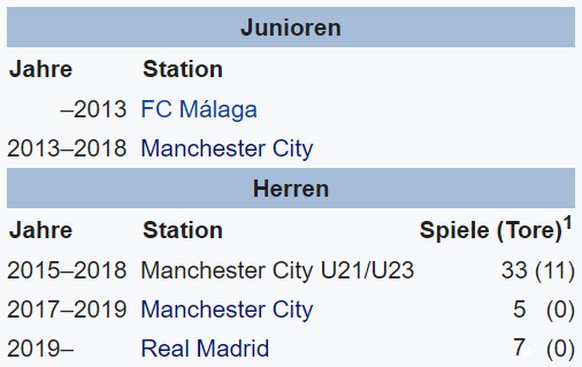Open the Real Madrid link

205,348
